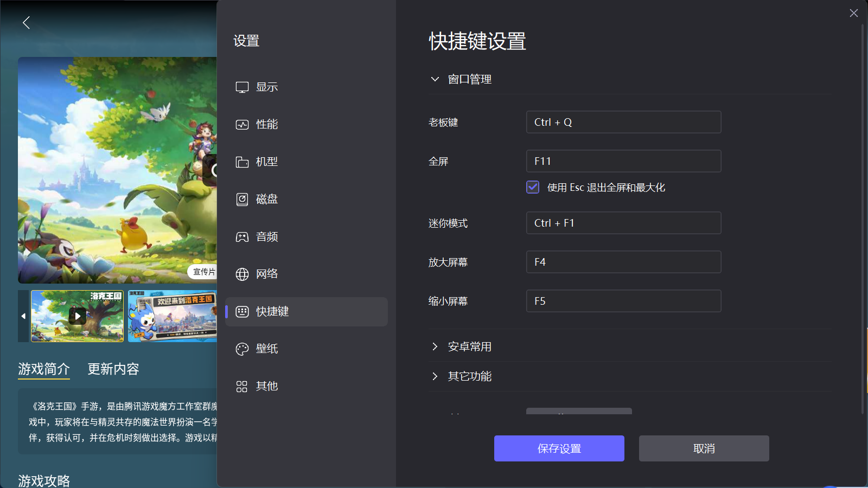Edit the 放大屏幕 shortcut field showing F4
The width and height of the screenshot is (868, 488).
624,262
